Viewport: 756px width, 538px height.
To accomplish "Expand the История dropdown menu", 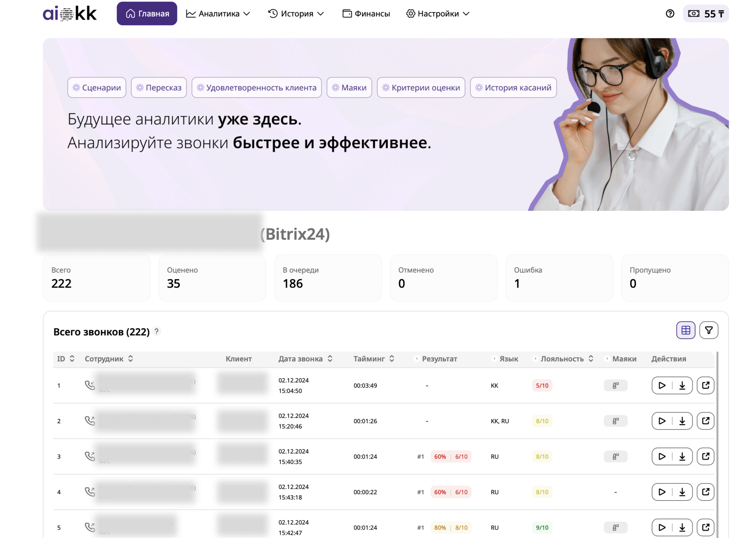I will [x=296, y=14].
